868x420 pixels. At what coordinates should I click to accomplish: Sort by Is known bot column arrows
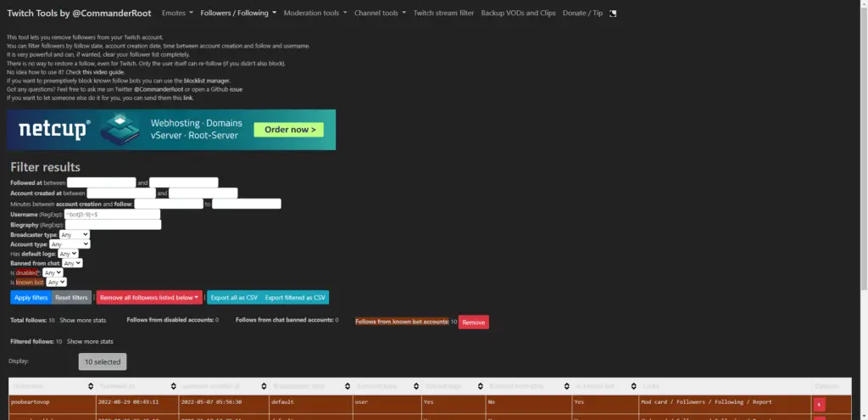632,386
